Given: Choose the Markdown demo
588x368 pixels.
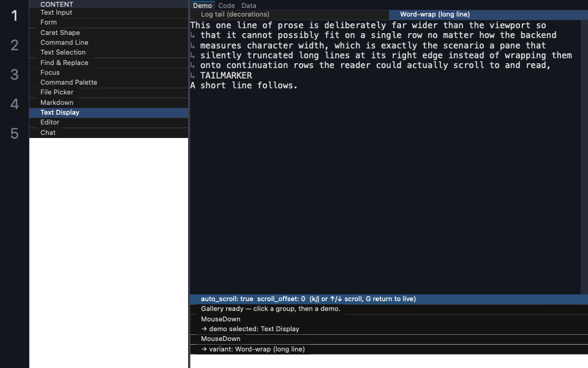Looking at the screenshot, I should 109,102.
